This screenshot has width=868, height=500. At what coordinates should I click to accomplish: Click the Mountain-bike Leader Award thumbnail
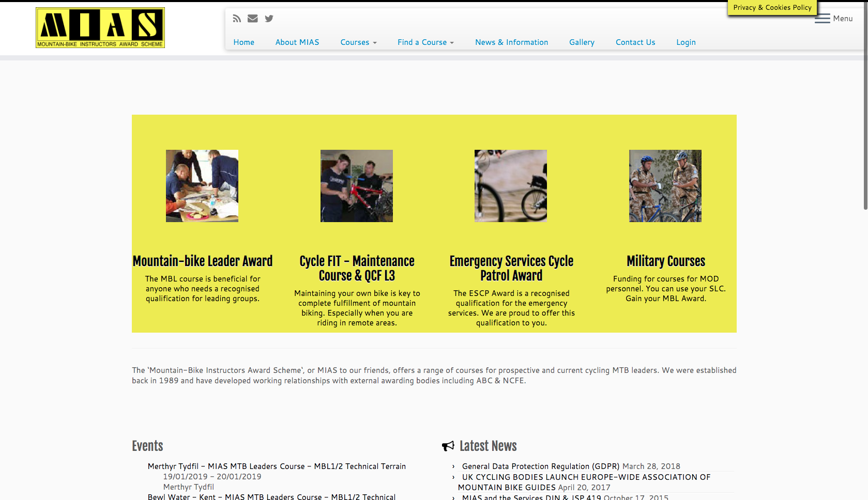[x=202, y=186]
